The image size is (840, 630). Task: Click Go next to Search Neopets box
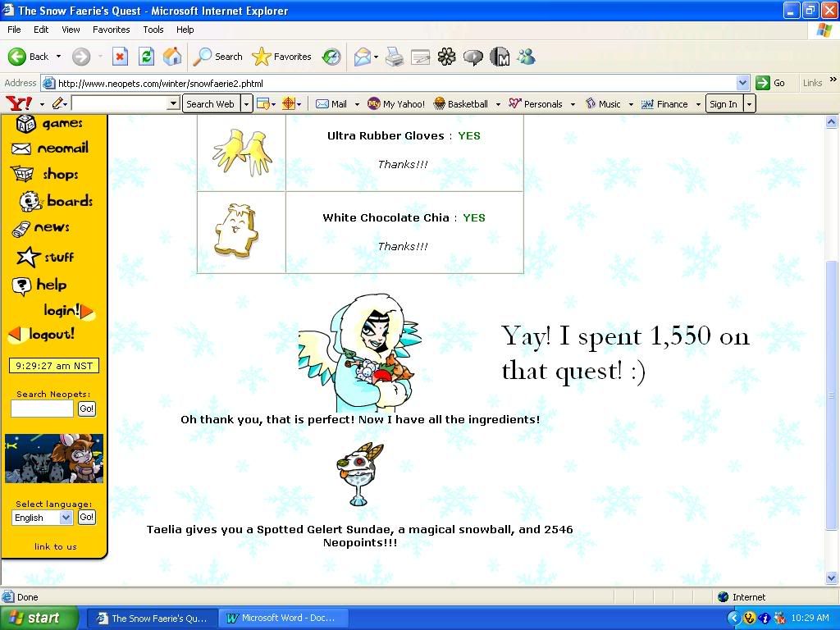pos(87,409)
